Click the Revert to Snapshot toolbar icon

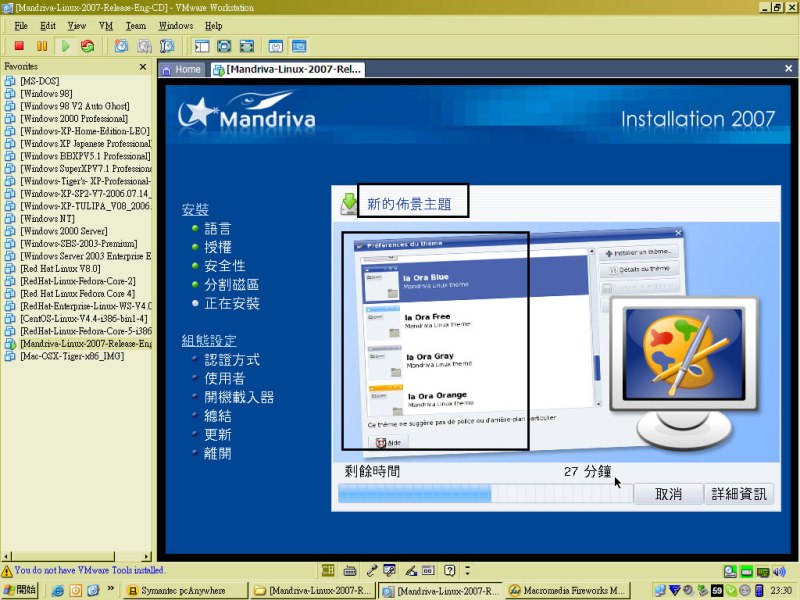(x=144, y=46)
